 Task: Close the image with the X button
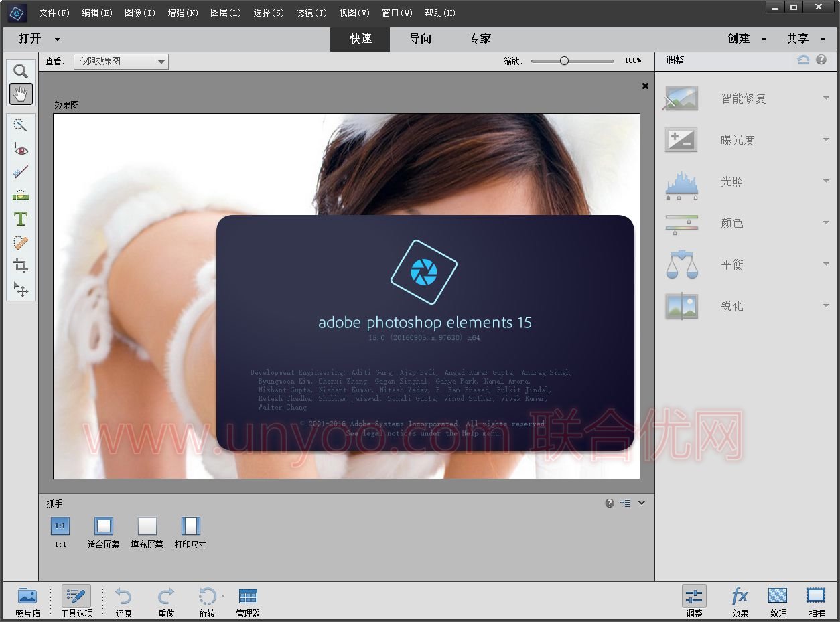click(x=645, y=86)
